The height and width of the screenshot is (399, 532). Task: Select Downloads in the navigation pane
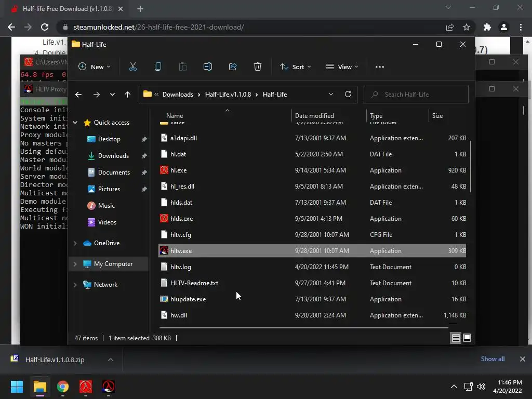tap(113, 156)
